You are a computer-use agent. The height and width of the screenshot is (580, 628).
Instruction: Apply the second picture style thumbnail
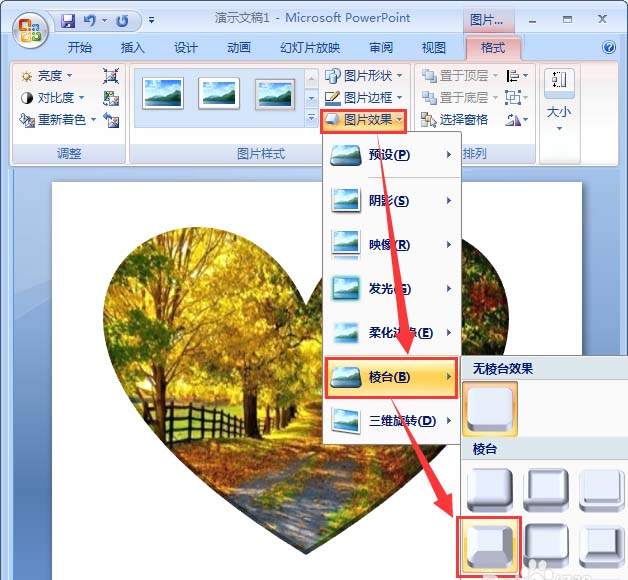coord(219,94)
